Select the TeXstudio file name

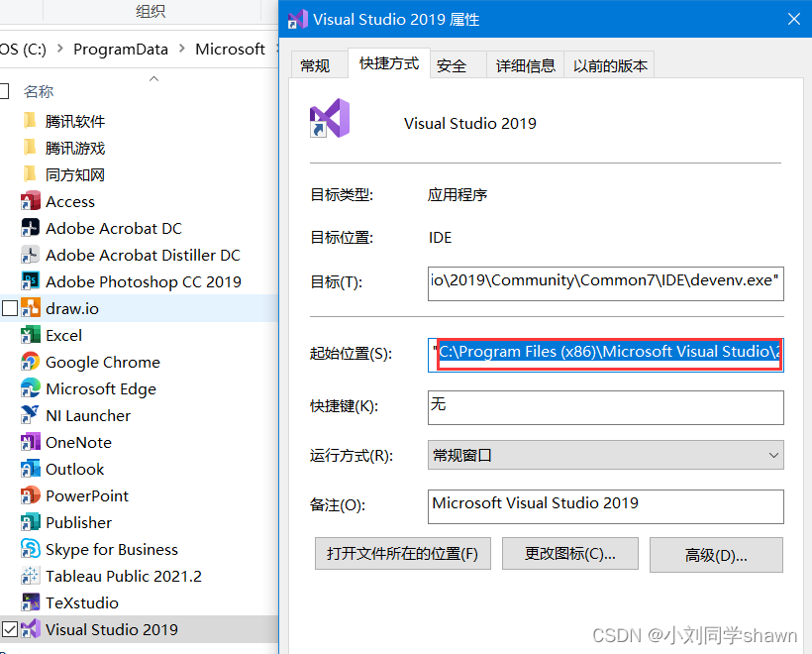82,602
